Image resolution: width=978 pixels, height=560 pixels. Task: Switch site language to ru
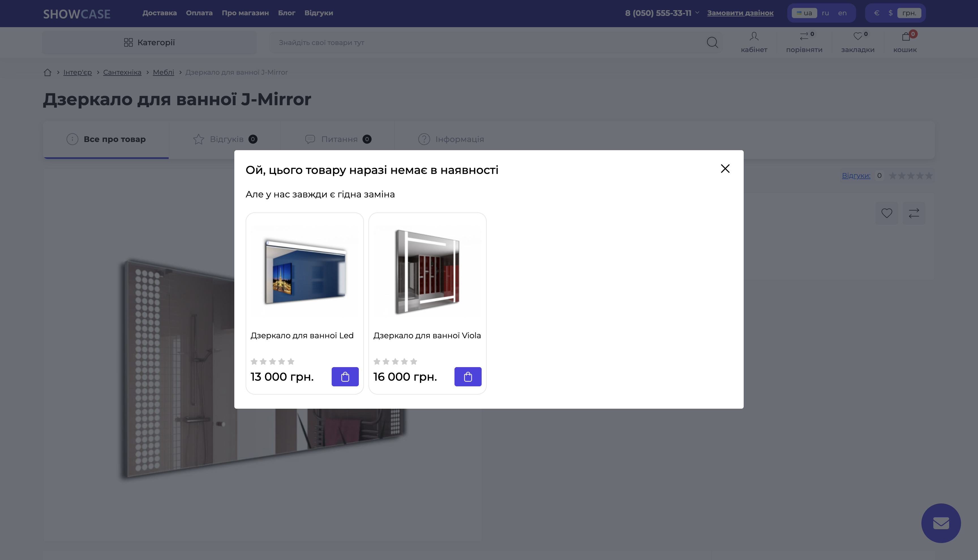coord(825,13)
